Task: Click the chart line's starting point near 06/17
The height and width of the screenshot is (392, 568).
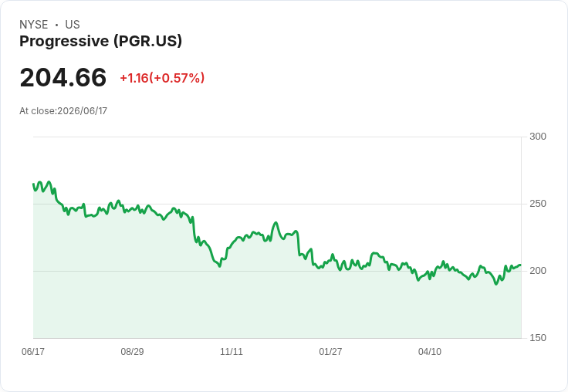Action: (x=34, y=184)
